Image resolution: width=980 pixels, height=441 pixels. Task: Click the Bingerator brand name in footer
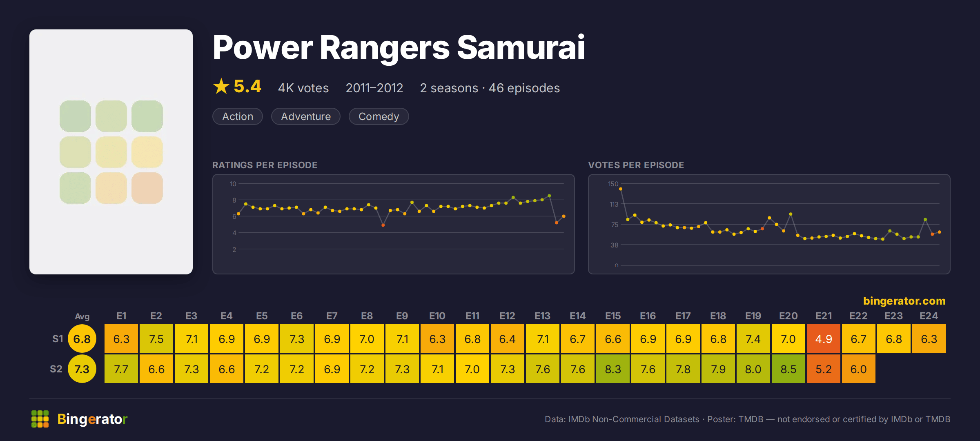click(92, 419)
